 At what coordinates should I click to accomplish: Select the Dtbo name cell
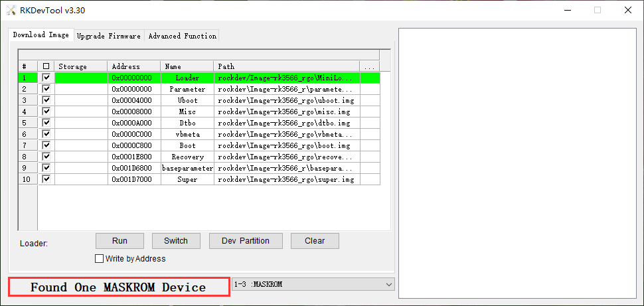click(x=187, y=123)
